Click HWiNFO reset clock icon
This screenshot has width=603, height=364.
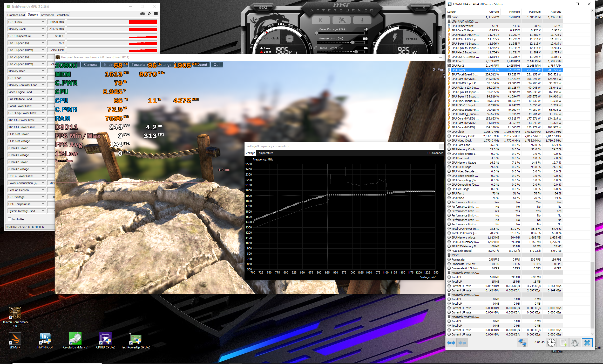(x=551, y=343)
